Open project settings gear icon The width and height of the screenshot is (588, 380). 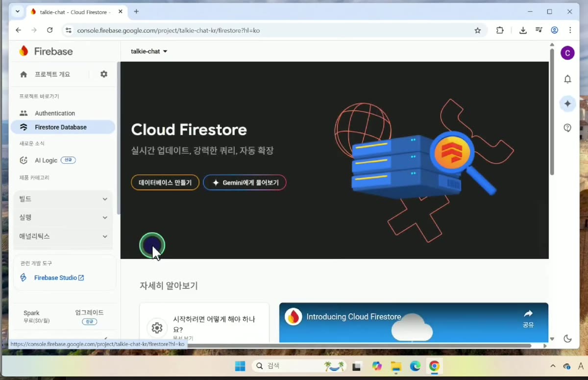(104, 74)
